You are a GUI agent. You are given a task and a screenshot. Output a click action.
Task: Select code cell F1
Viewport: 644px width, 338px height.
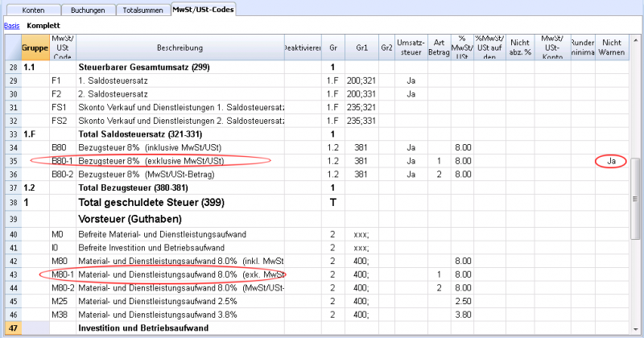(x=63, y=80)
